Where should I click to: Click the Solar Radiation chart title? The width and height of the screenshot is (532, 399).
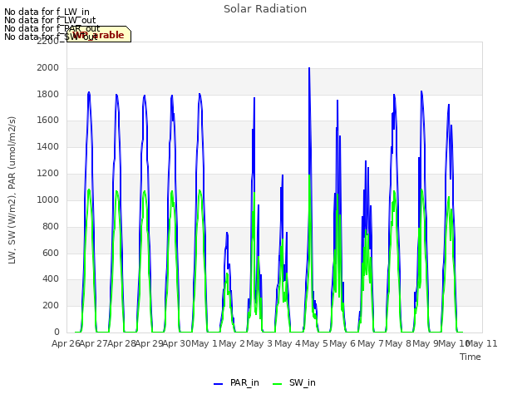click(x=265, y=9)
